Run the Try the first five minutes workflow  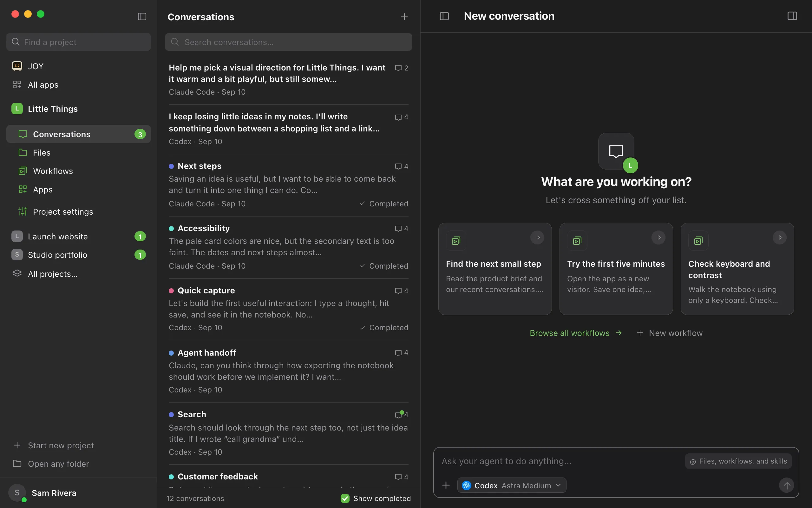pyautogui.click(x=659, y=237)
